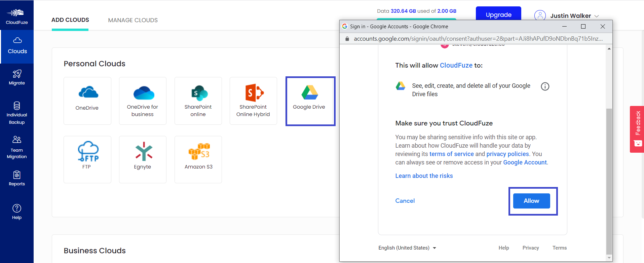644x263 pixels.
Task: Open the terms of service link
Action: click(452, 154)
